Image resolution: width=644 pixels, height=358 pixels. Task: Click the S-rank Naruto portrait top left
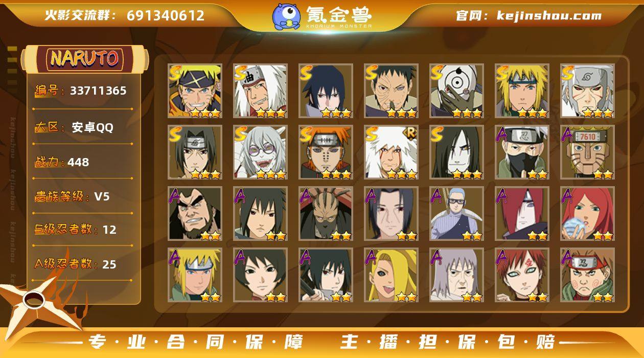click(195, 91)
